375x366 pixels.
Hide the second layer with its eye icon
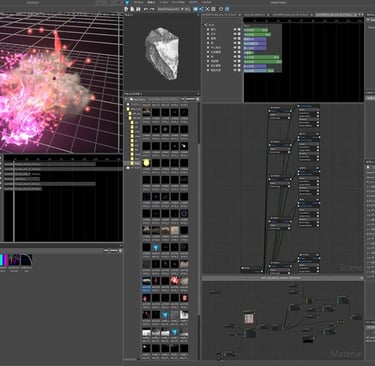[x=235, y=34]
